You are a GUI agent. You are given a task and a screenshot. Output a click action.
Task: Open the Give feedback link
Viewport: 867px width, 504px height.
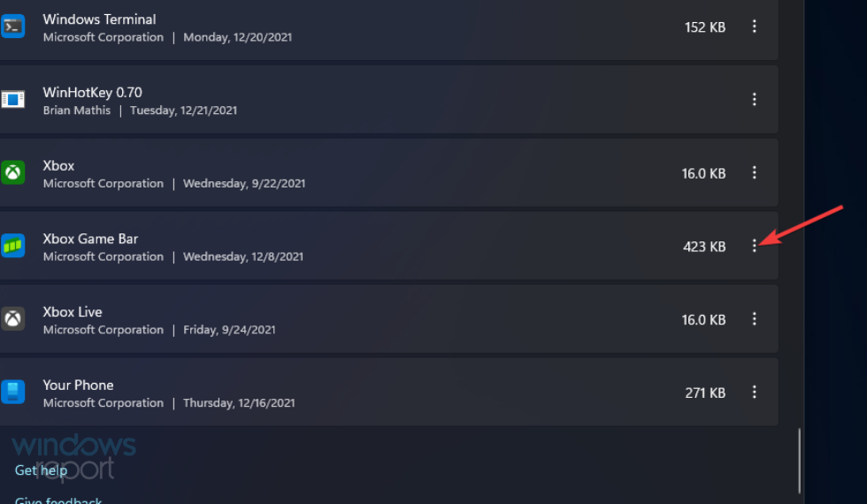58,500
